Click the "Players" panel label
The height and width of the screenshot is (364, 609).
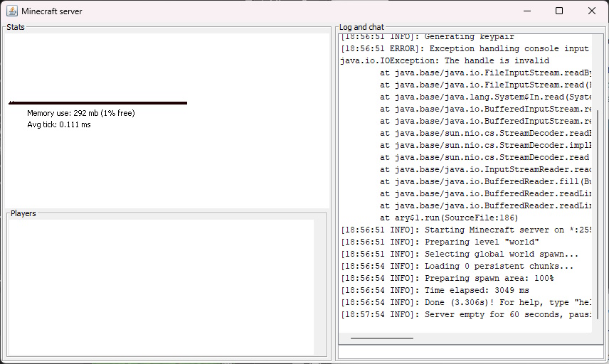(23, 213)
